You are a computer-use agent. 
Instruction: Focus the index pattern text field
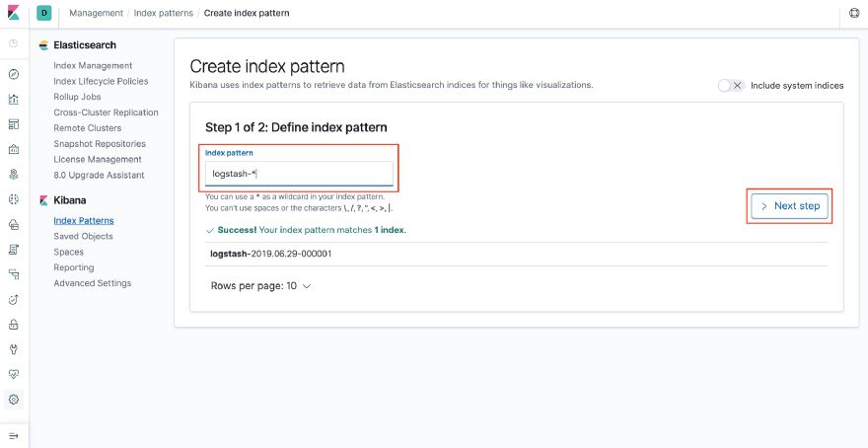pyautogui.click(x=300, y=174)
